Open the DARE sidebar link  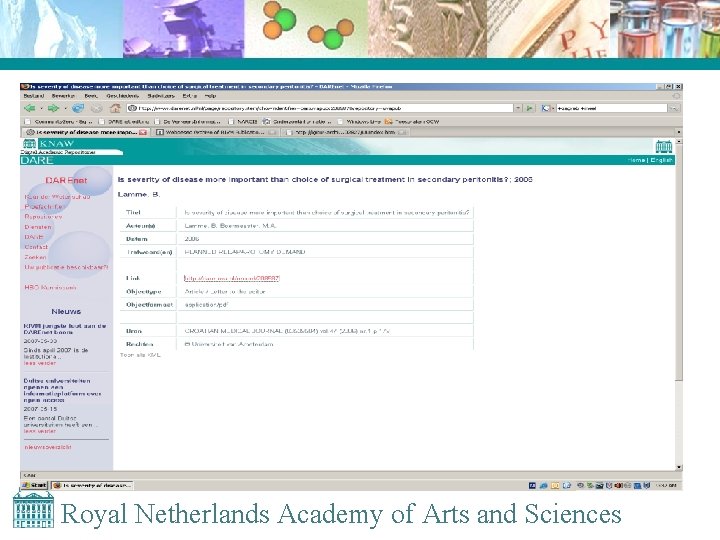(34, 237)
